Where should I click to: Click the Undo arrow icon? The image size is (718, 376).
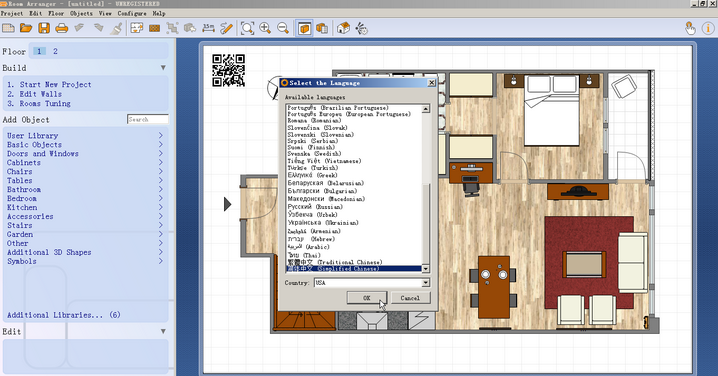coord(80,28)
